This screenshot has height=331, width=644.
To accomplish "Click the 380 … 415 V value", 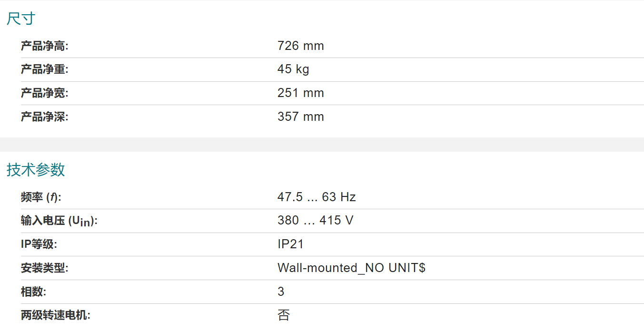I will pyautogui.click(x=316, y=221).
